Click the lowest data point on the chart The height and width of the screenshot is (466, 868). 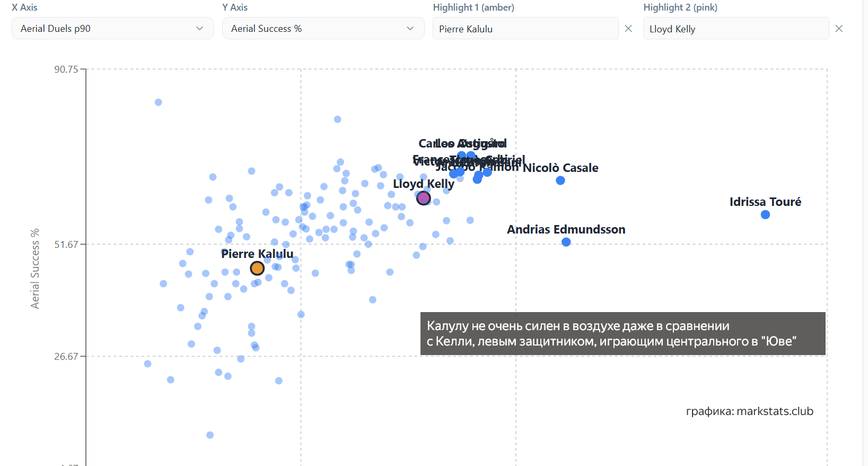point(210,435)
